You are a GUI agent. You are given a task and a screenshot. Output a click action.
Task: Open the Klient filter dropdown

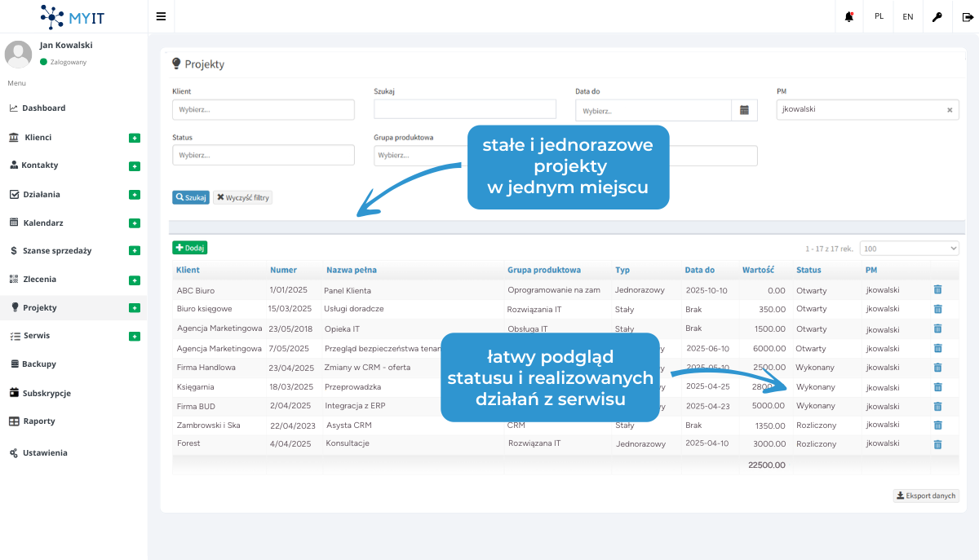[x=263, y=110]
